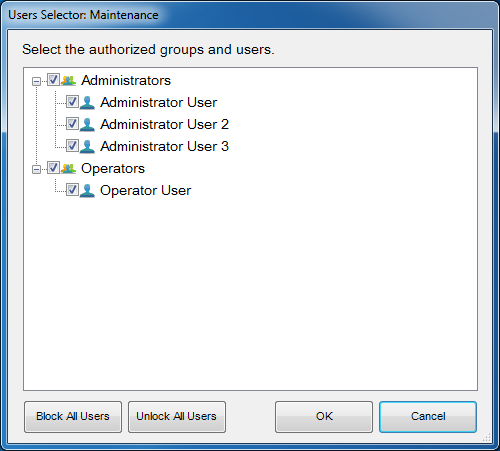Dismiss the dialog with Cancel
500x451 pixels.
428,417
